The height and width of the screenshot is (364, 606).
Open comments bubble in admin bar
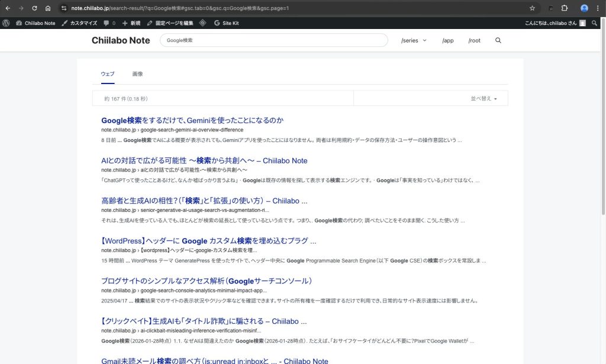109,23
